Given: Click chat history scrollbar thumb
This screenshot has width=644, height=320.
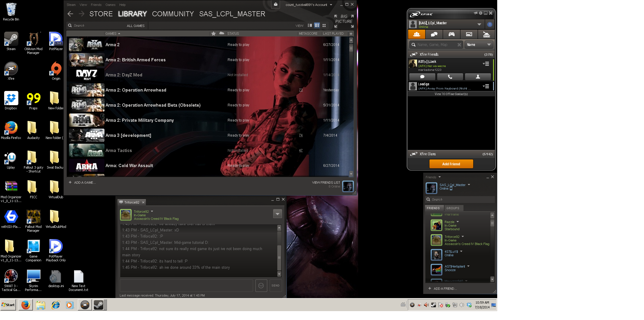Looking at the screenshot, I should tap(279, 258).
